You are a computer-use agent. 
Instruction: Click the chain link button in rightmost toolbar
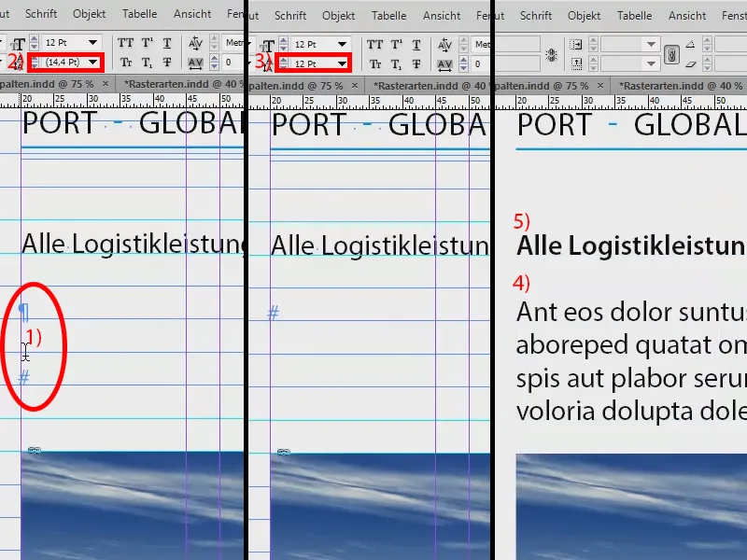tap(671, 56)
